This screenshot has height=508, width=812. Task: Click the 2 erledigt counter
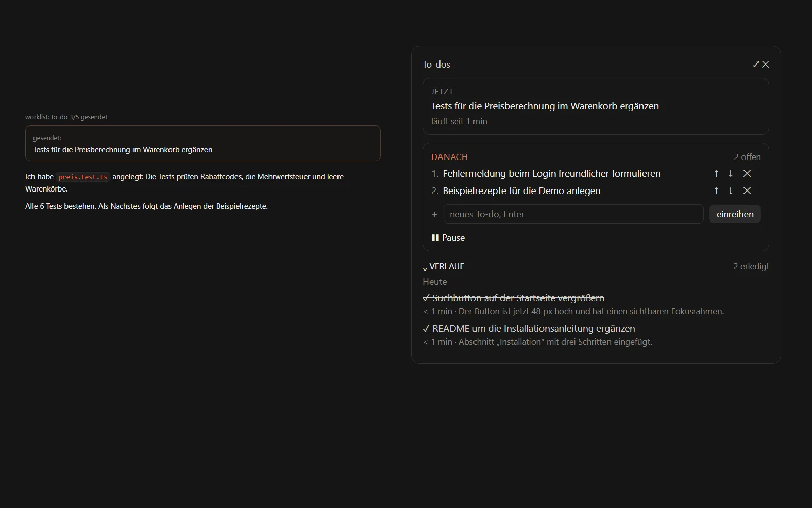coord(751,266)
